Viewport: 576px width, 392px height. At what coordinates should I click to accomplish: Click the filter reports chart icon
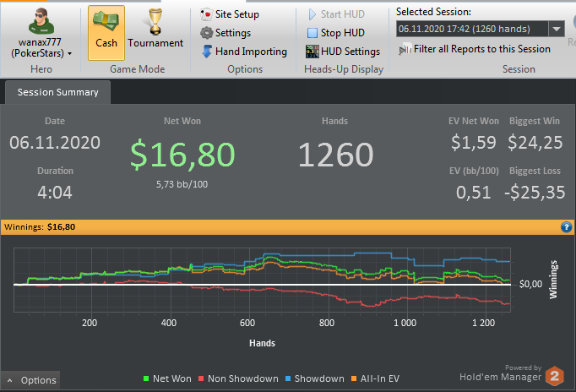coord(405,49)
